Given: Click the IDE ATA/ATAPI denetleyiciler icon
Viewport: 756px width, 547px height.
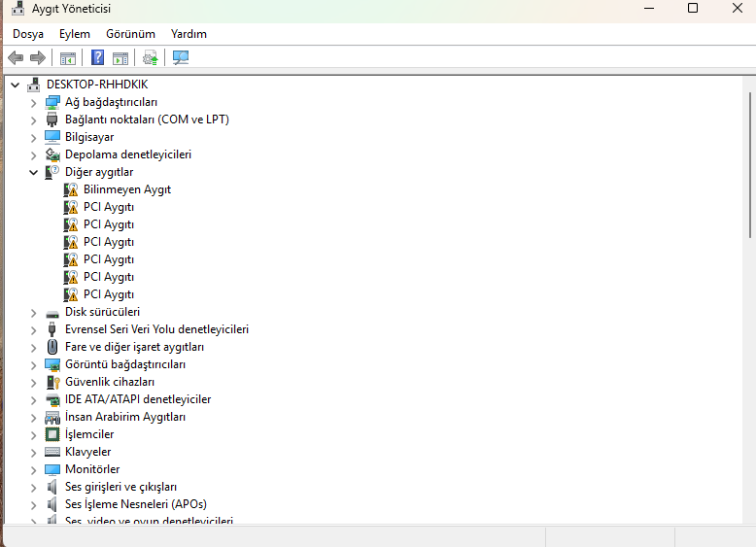Looking at the screenshot, I should (52, 399).
